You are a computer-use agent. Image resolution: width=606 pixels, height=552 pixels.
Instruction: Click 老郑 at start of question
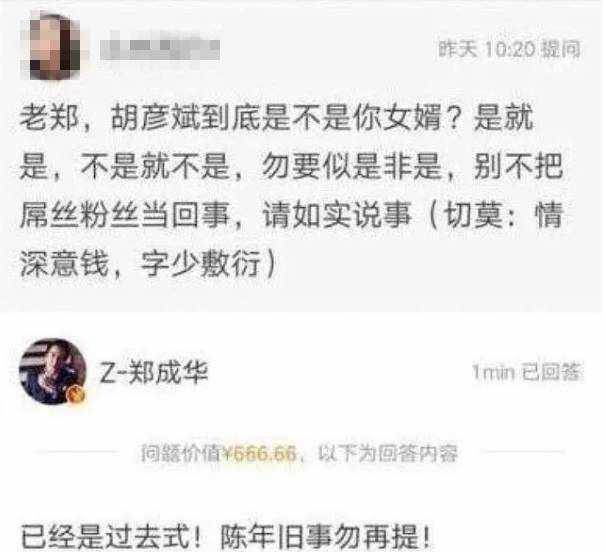click(49, 117)
